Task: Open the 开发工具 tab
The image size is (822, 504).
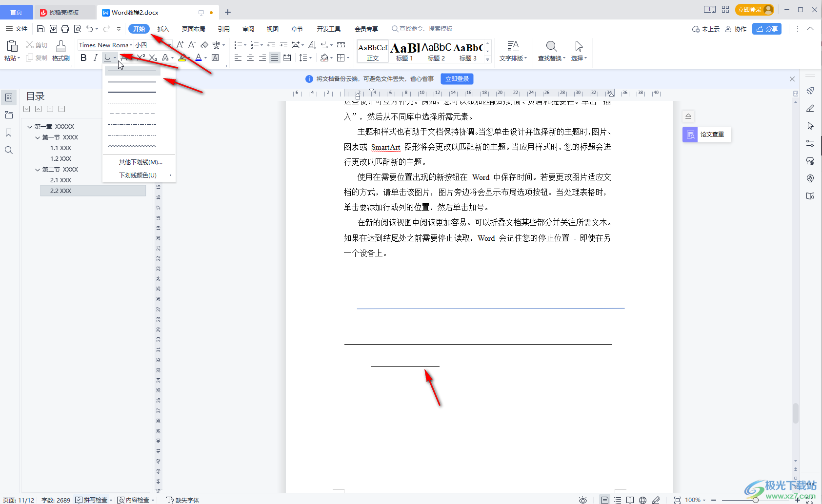Action: pyautogui.click(x=329, y=29)
